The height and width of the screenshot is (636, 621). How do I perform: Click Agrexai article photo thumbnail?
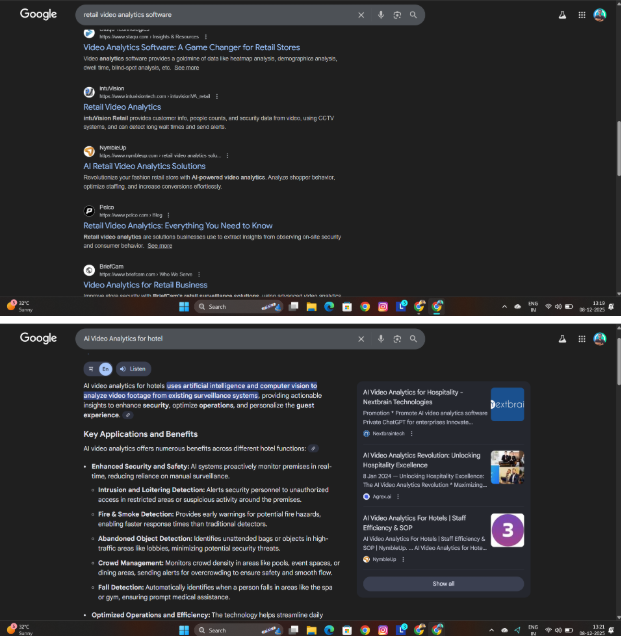tap(507, 467)
